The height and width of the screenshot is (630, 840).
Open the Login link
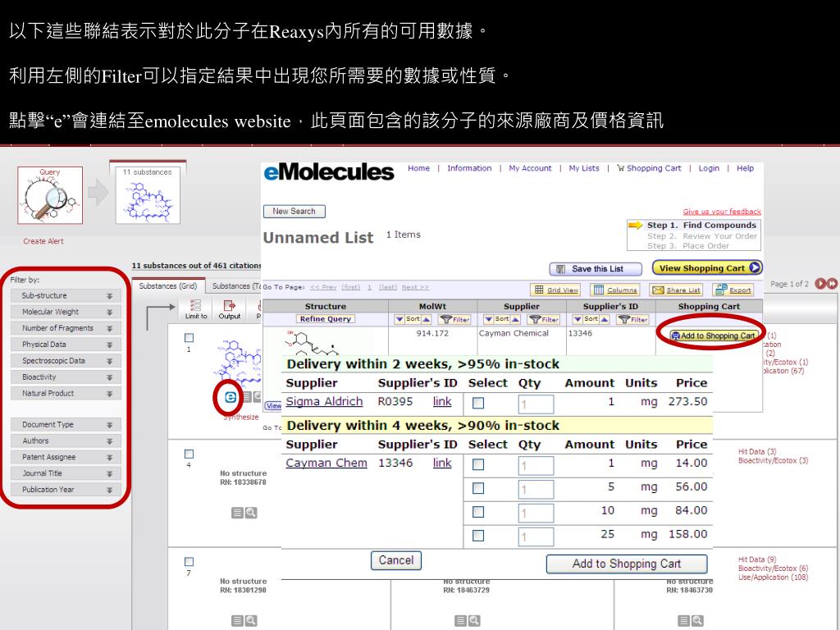708,168
